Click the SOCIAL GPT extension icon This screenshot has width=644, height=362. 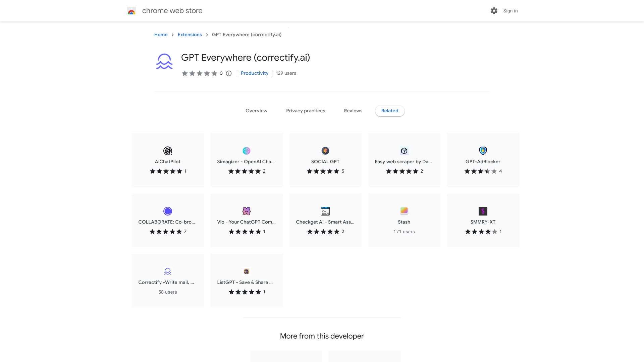(325, 151)
